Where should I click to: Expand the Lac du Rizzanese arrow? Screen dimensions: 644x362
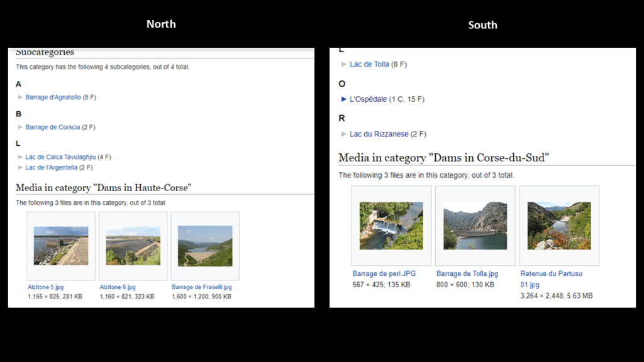(343, 134)
